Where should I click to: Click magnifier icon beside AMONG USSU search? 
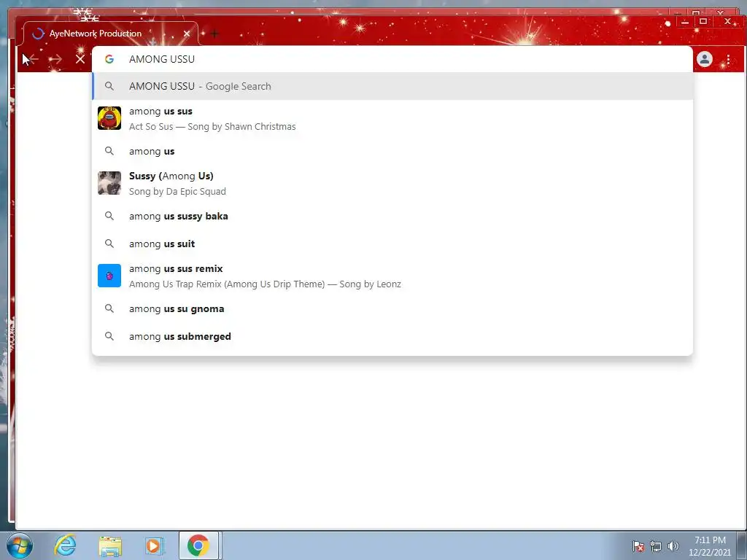pyautogui.click(x=109, y=86)
